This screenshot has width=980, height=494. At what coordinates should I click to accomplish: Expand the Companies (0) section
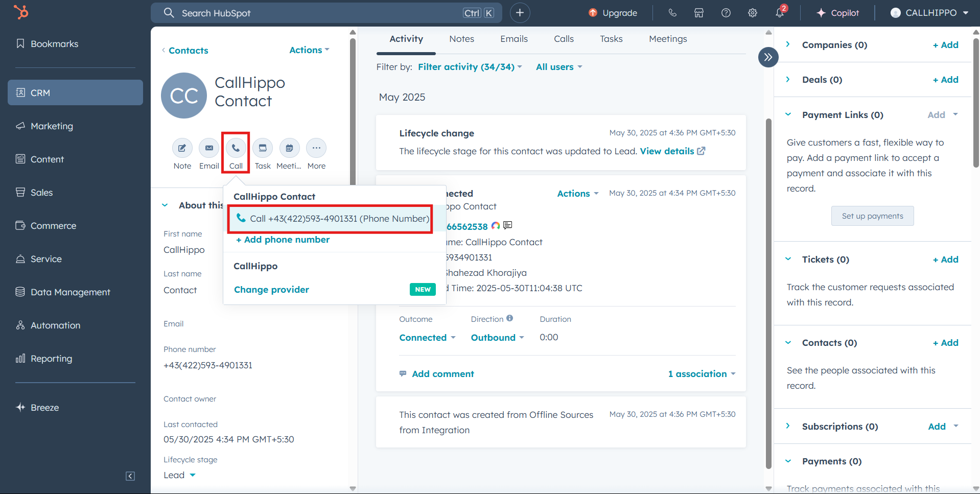tap(788, 44)
